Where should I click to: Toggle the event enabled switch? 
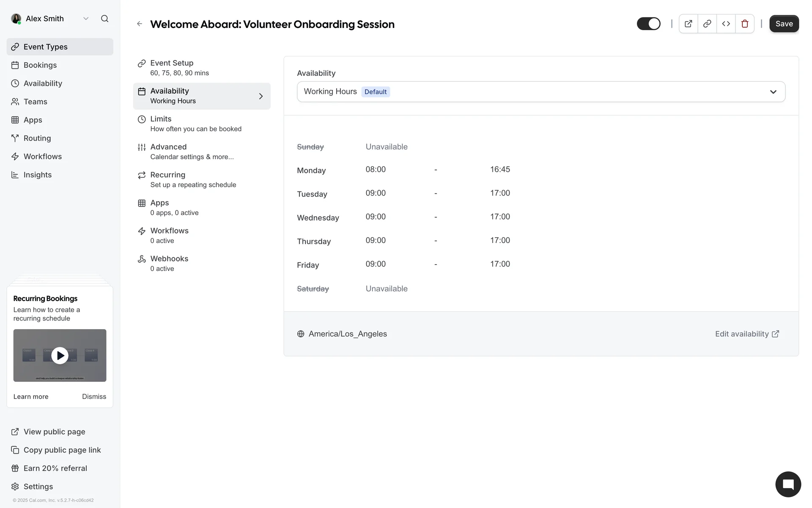pyautogui.click(x=648, y=24)
